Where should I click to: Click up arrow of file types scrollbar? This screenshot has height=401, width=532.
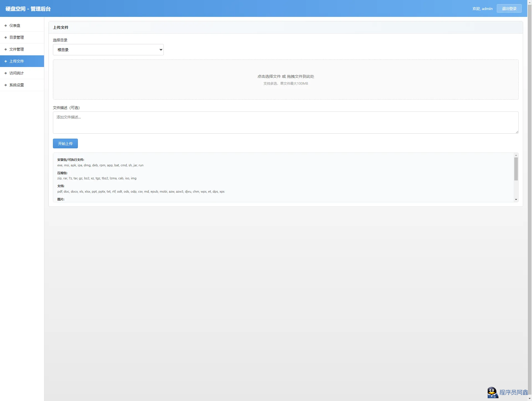coord(516,155)
